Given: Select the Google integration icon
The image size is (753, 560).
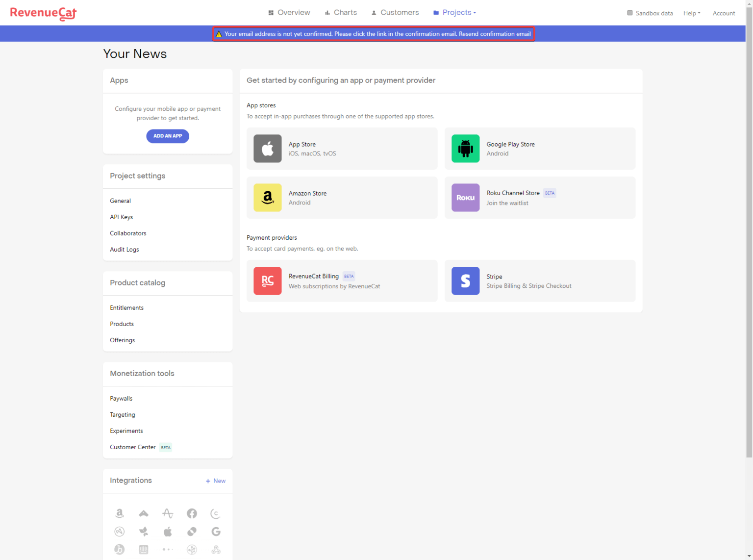Looking at the screenshot, I should tap(216, 532).
